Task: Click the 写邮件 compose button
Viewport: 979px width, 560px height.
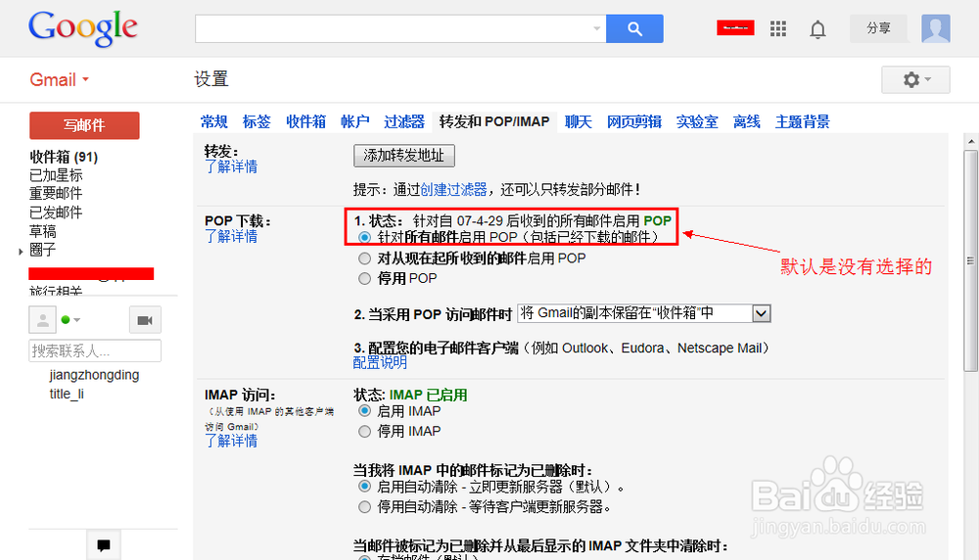Action: pos(84,125)
